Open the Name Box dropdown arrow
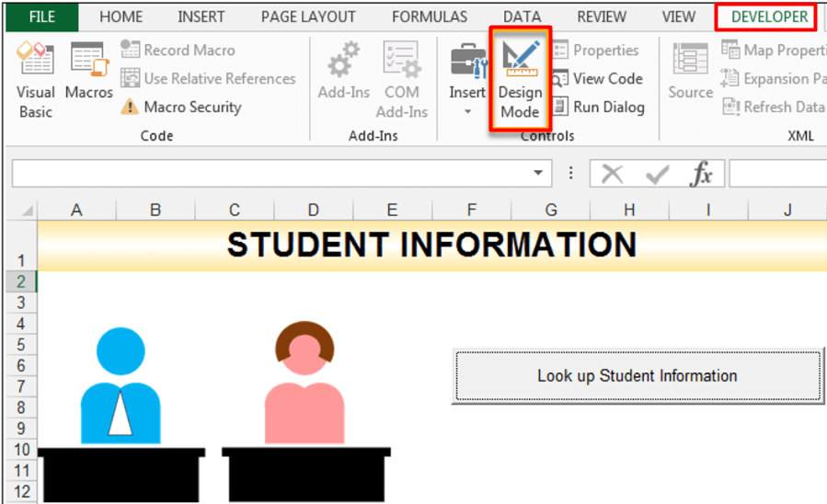Screen dimensions: 827x504 538,173
